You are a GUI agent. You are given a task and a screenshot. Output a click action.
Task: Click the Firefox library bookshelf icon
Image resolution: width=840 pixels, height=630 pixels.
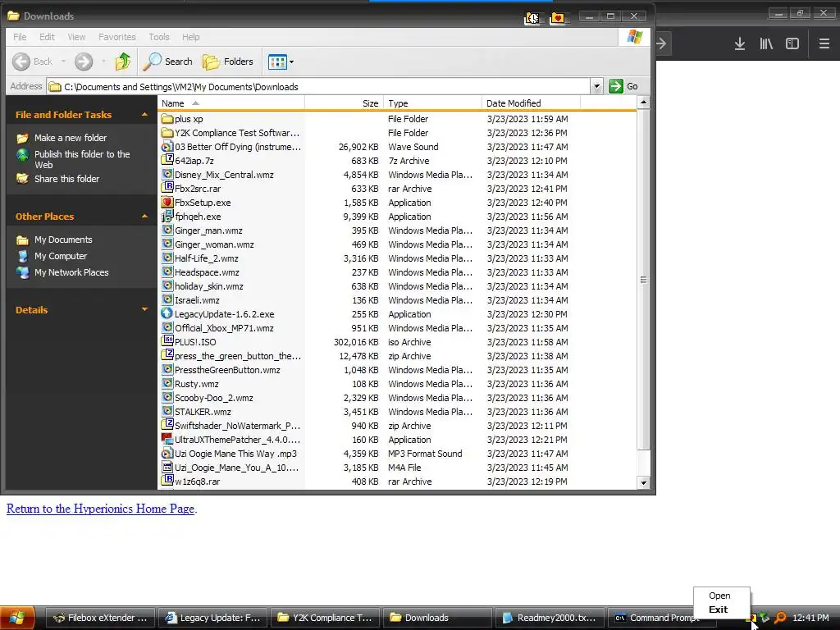click(766, 43)
